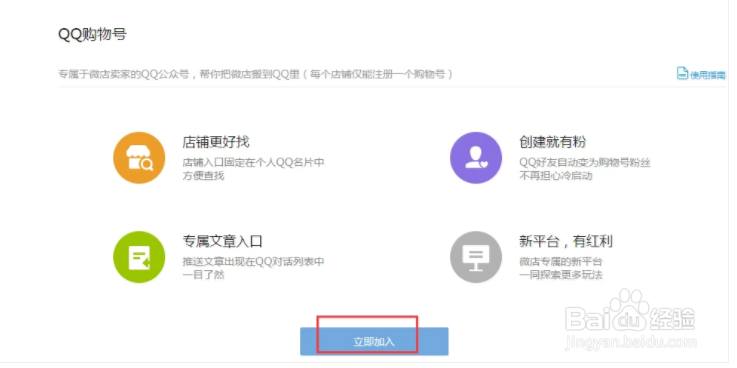Screen dimensions: 737x368
Task: Click the description starting with 专属于微店卖家的QQ公众号
Action: point(255,74)
